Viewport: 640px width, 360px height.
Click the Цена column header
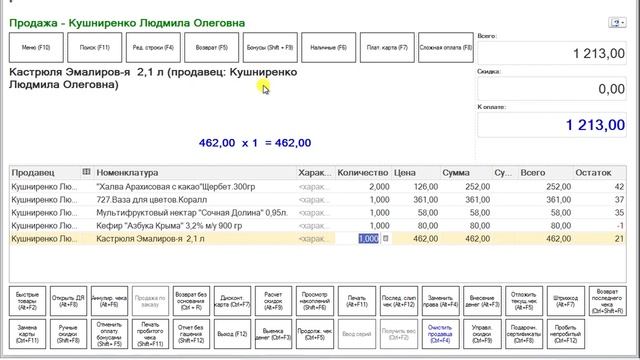click(416, 172)
